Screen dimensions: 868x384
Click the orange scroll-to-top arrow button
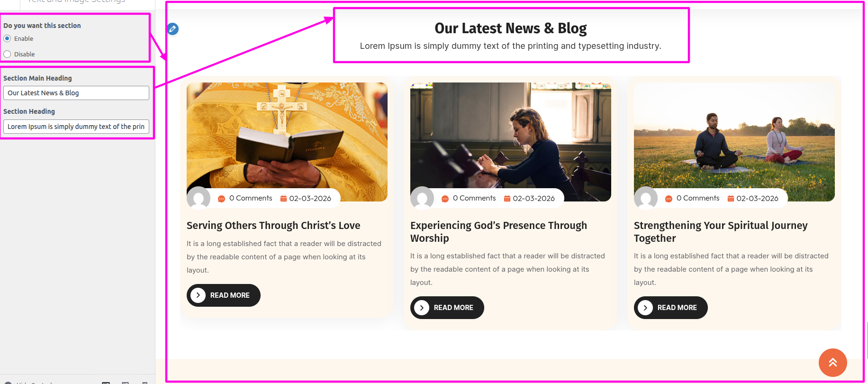[x=832, y=363]
